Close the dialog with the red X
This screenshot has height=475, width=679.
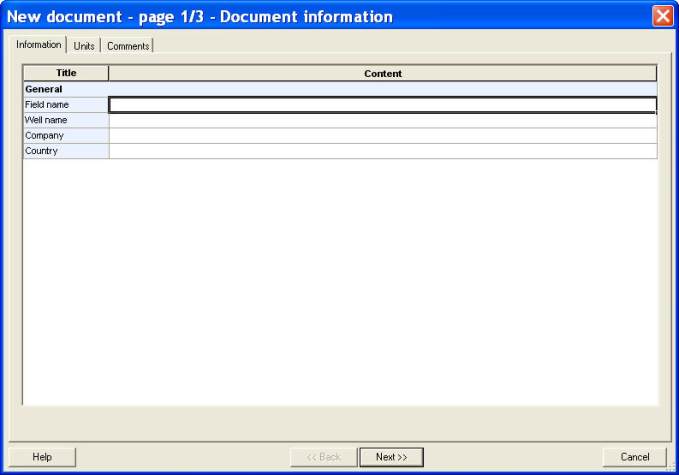pyautogui.click(x=662, y=16)
